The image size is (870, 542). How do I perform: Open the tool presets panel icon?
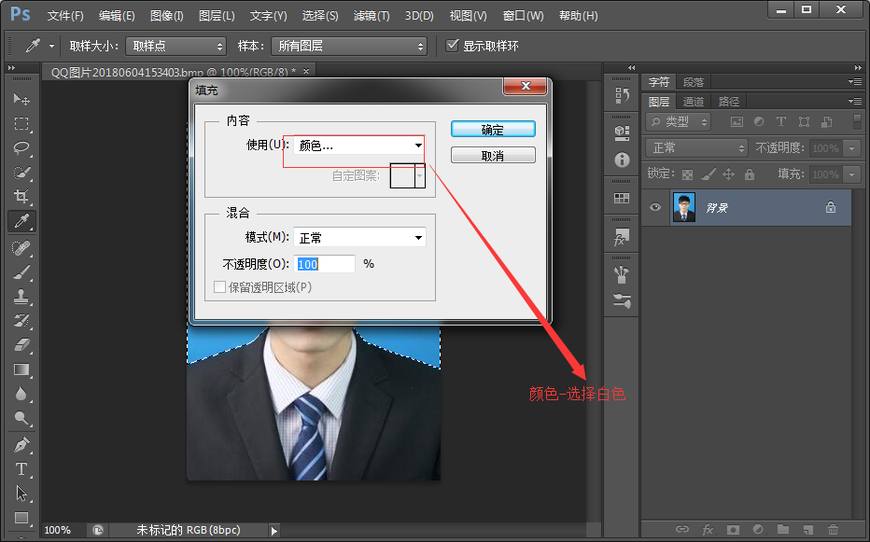[622, 301]
